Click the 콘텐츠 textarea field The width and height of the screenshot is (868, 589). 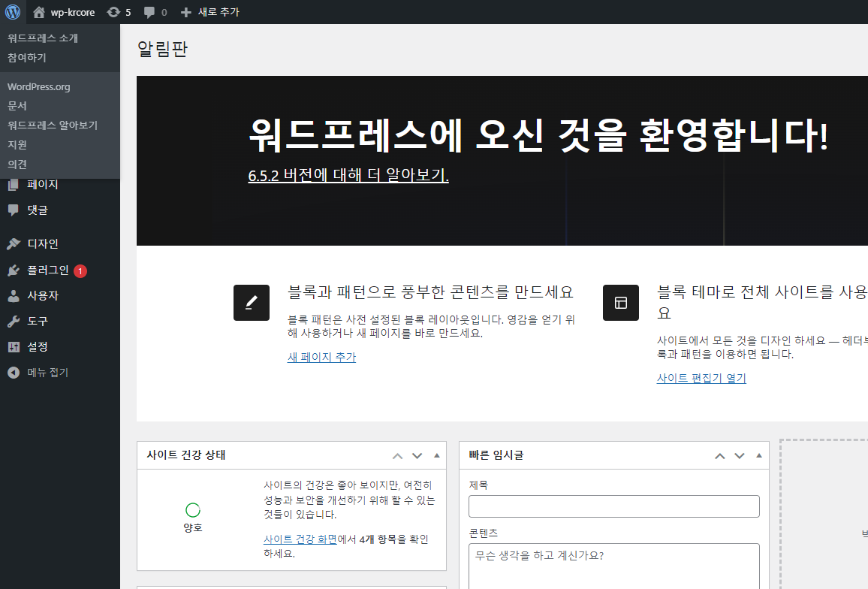click(x=614, y=566)
